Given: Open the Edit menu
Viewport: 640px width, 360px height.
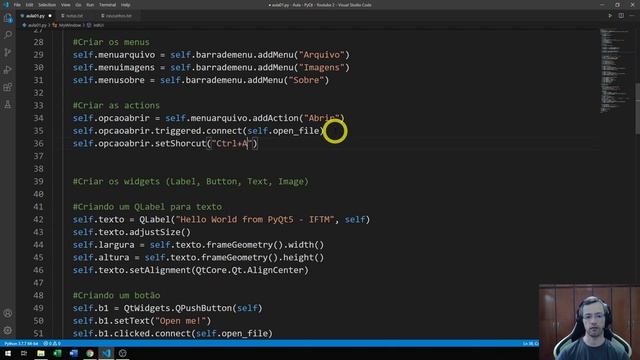Looking at the screenshot, I should [29, 5].
